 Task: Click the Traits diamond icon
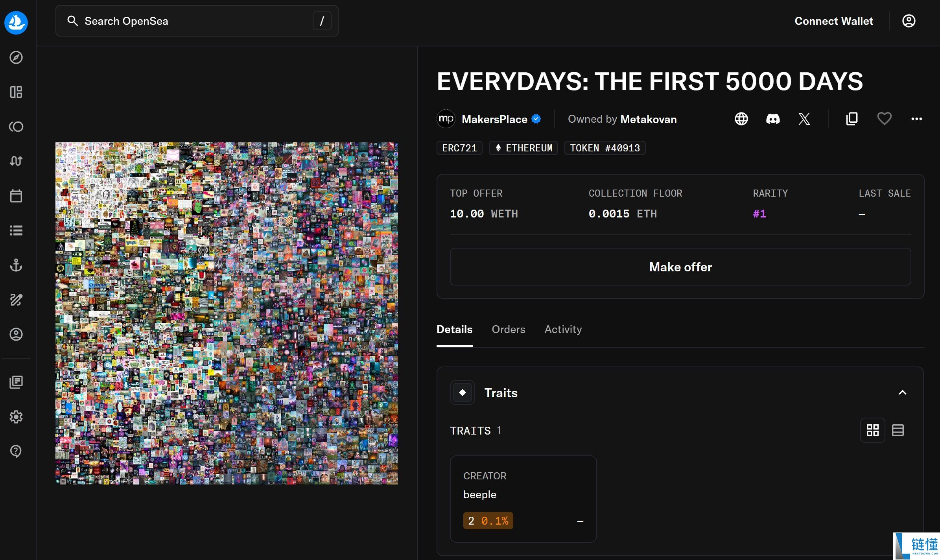pos(463,392)
